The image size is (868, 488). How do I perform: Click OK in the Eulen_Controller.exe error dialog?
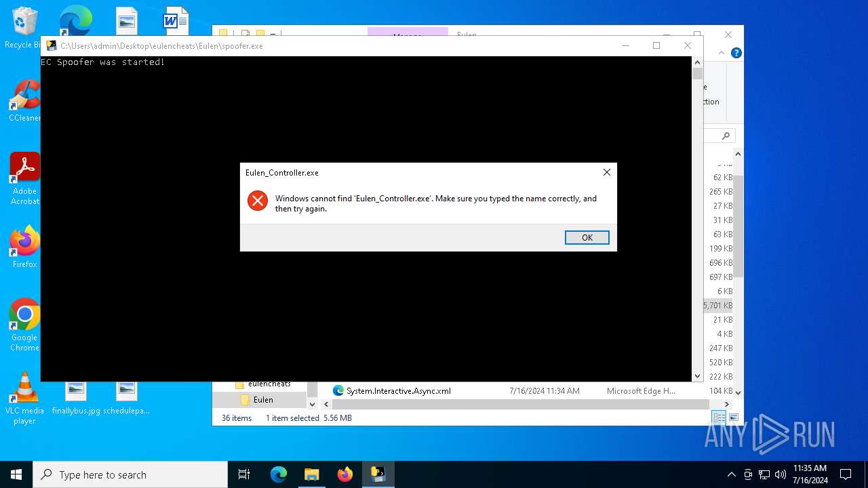click(587, 237)
